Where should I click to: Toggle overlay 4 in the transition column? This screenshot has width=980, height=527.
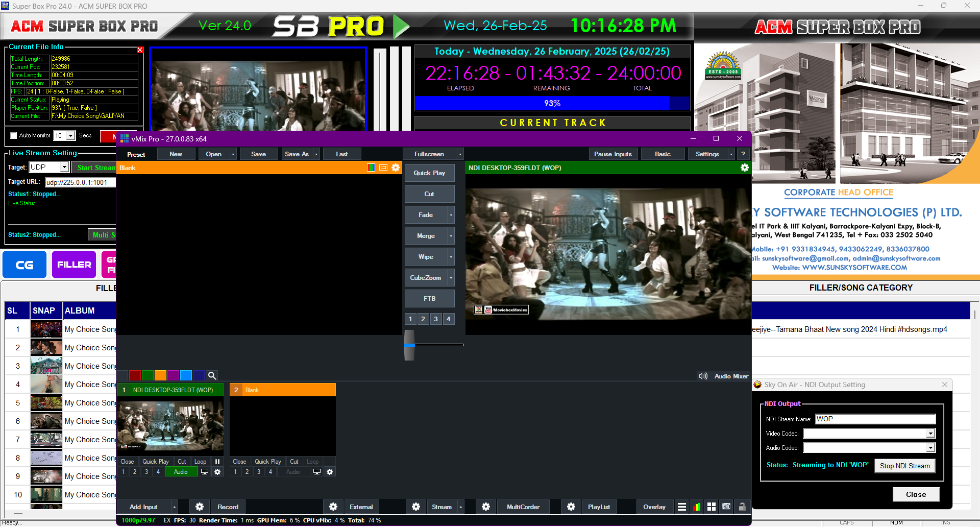click(449, 319)
